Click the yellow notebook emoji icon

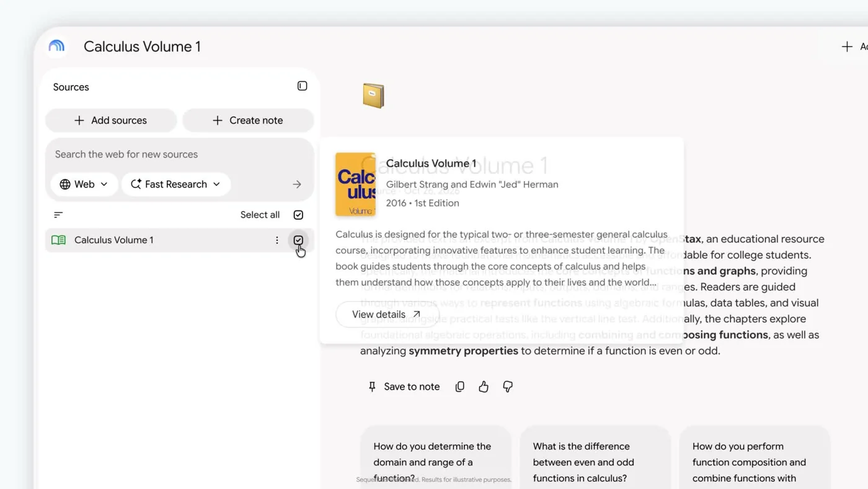(x=373, y=96)
